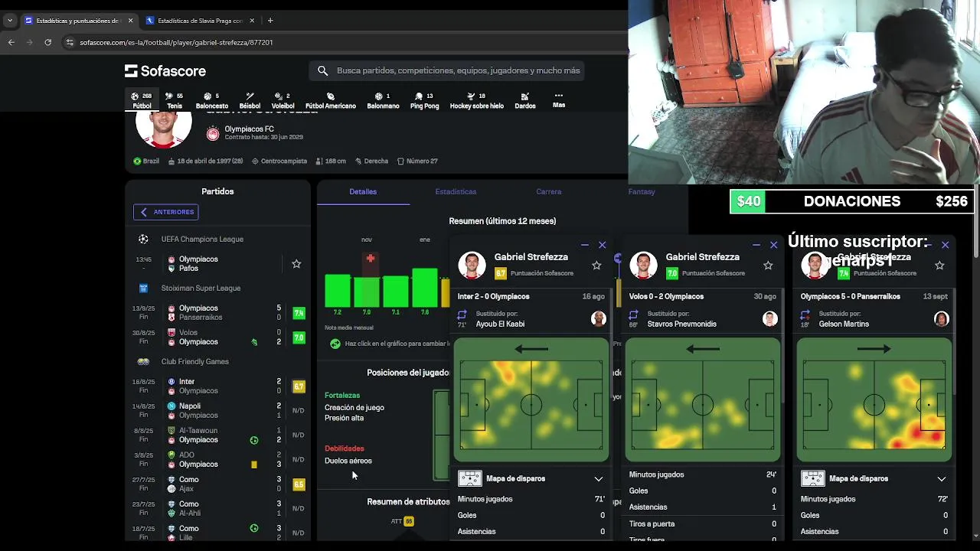Screen dimensions: 980x551
Task: Click the 6.7 rating badge for Inter match
Action: pos(299,386)
